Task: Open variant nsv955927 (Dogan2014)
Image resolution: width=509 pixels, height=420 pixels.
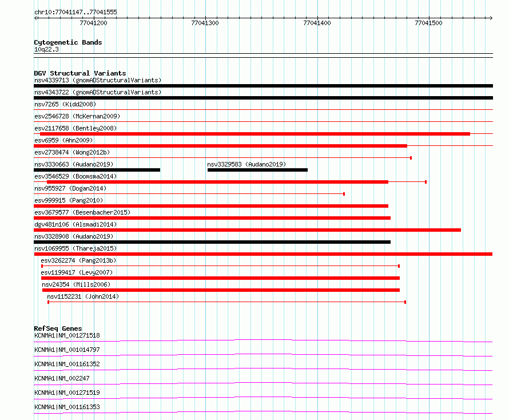Action: 70,188
